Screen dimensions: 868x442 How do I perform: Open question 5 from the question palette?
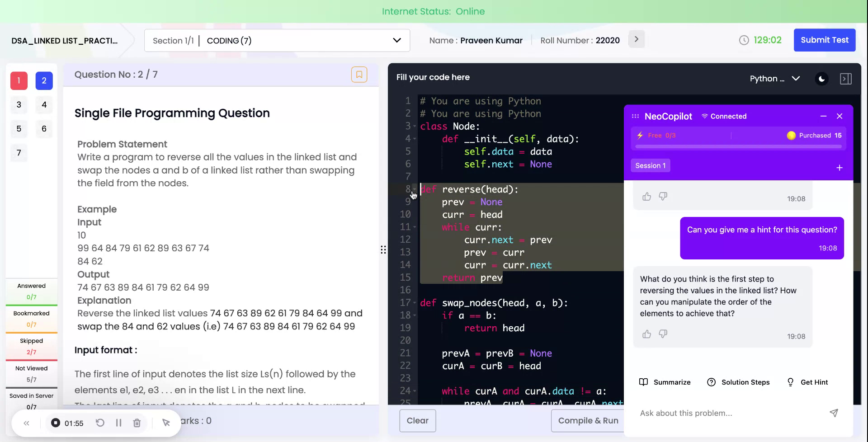point(19,129)
